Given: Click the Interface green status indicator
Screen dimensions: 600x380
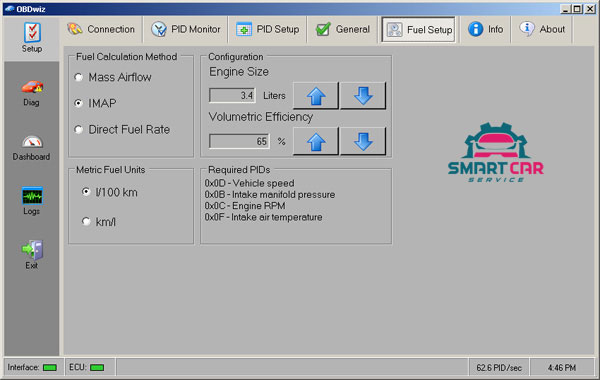Looking at the screenshot, I should point(50,368).
